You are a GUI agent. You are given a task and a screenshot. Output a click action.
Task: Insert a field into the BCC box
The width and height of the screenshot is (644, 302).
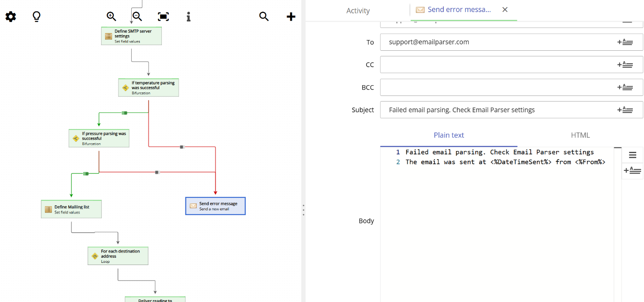(625, 87)
